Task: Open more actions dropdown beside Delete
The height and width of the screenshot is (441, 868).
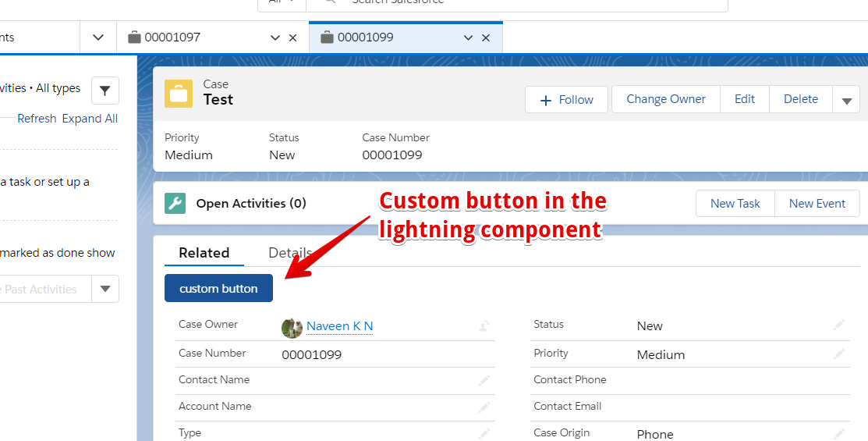Action: click(x=846, y=100)
